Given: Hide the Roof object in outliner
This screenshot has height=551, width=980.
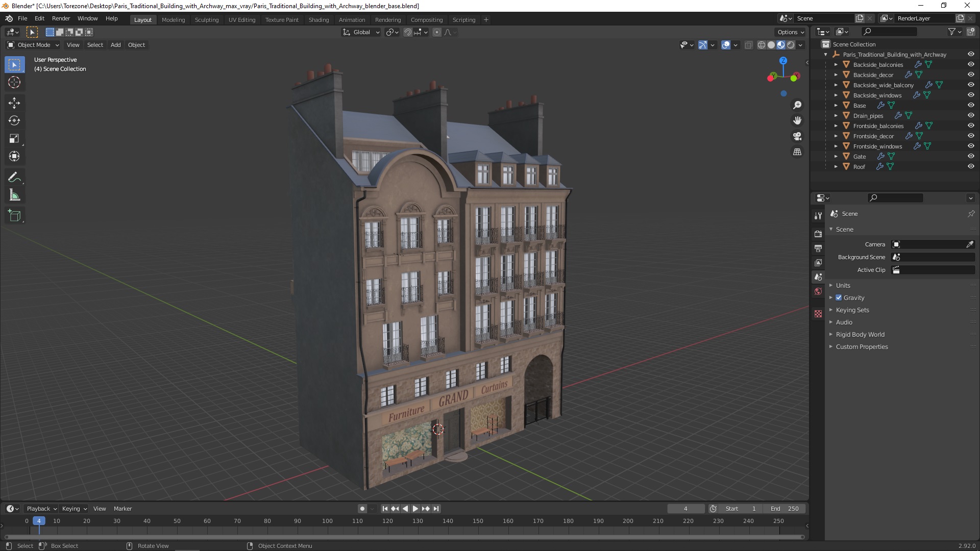Looking at the screenshot, I should (x=970, y=166).
